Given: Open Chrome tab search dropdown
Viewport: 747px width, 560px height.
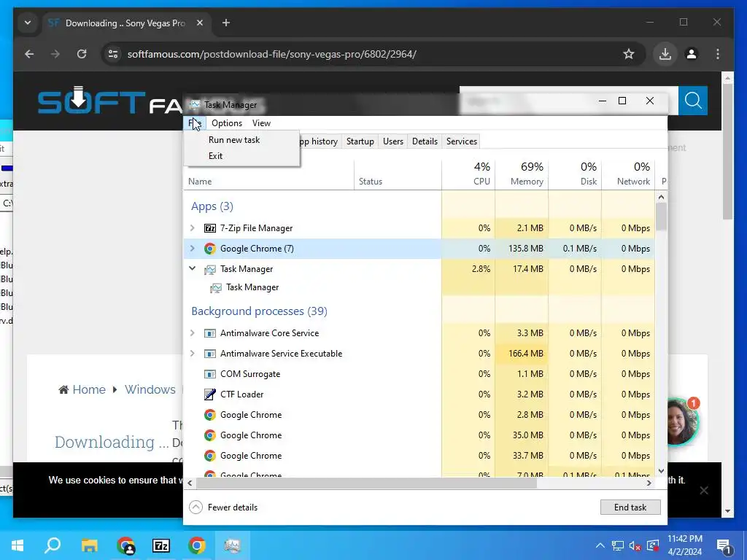Looking at the screenshot, I should coord(28,23).
